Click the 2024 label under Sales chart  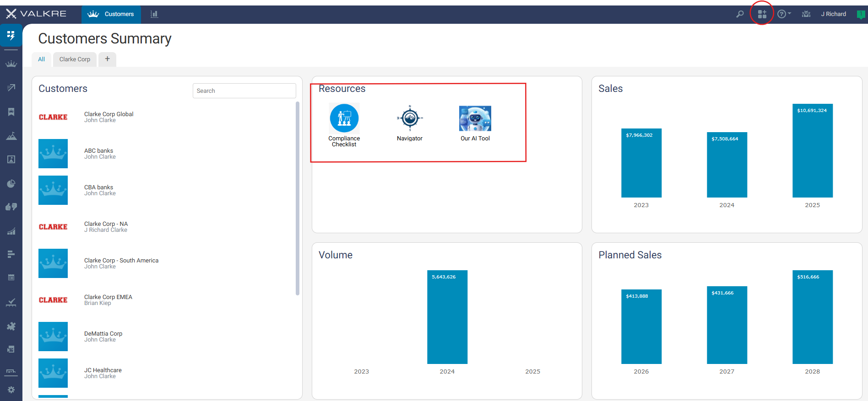pos(727,205)
